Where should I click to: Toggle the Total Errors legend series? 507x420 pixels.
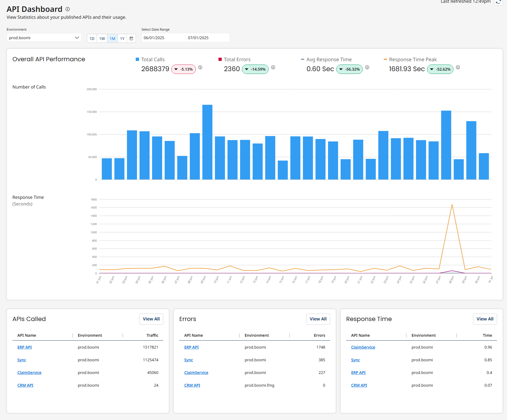point(220,59)
